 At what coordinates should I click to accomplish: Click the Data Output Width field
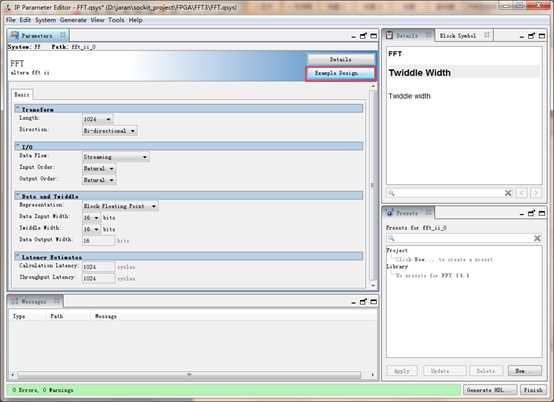99,241
